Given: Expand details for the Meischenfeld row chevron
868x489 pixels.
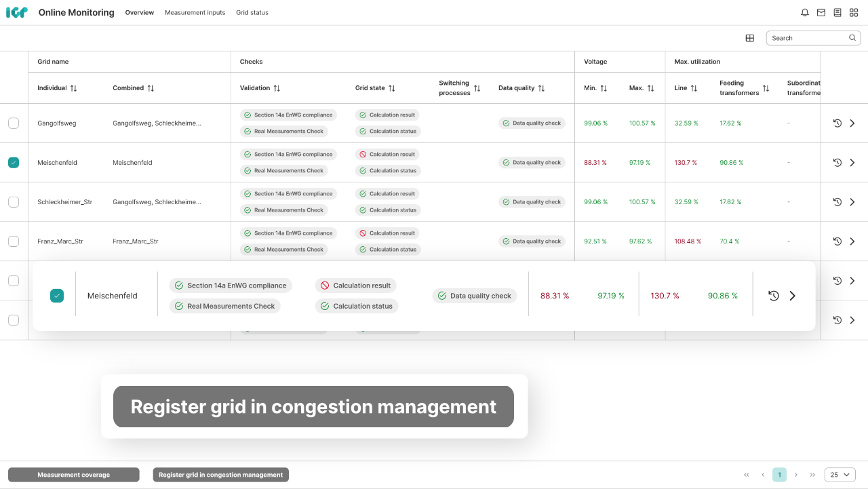Looking at the screenshot, I should pos(792,296).
